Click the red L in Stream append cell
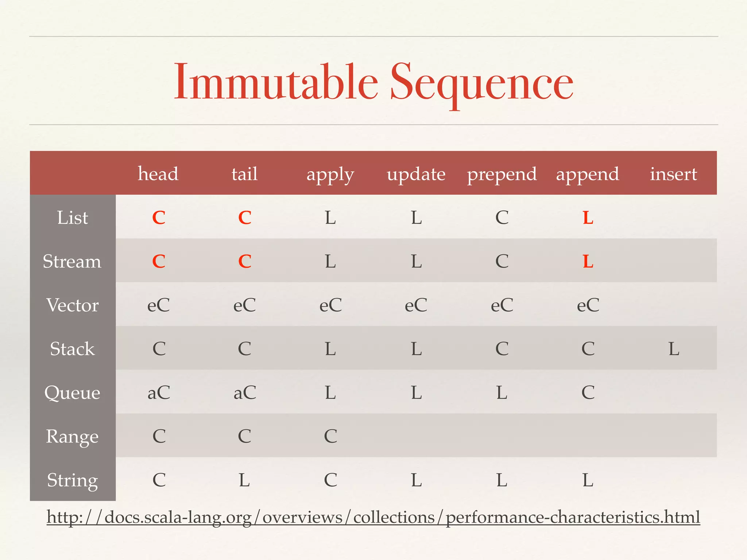This screenshot has height=560, width=747. [x=588, y=261]
